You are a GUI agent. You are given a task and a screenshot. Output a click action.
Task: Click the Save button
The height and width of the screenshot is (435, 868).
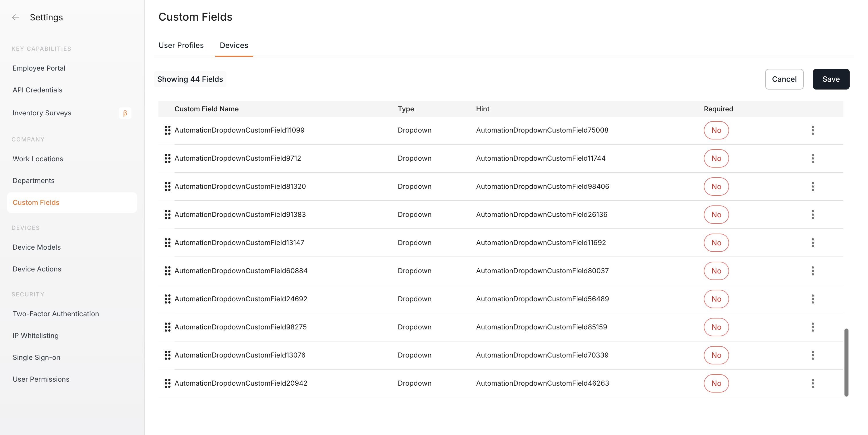tap(831, 79)
